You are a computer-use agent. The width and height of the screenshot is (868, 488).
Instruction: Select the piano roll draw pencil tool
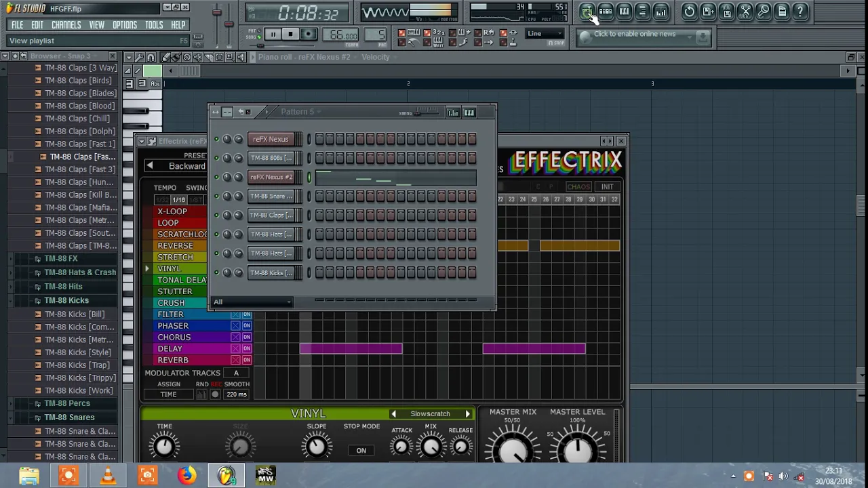[166, 58]
